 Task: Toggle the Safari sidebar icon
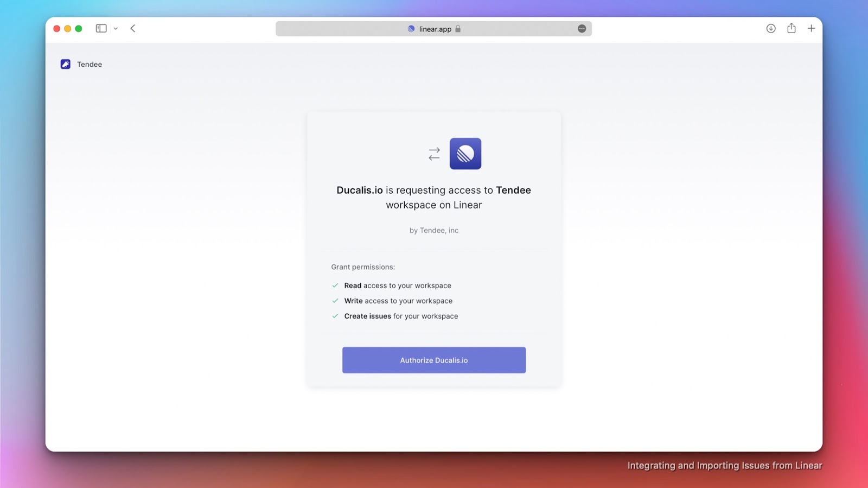tap(101, 28)
